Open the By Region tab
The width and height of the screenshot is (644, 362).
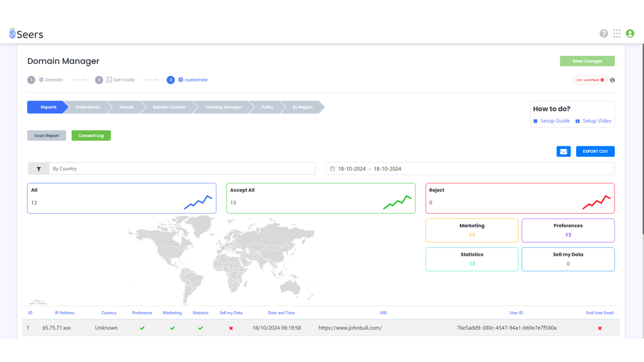[302, 107]
